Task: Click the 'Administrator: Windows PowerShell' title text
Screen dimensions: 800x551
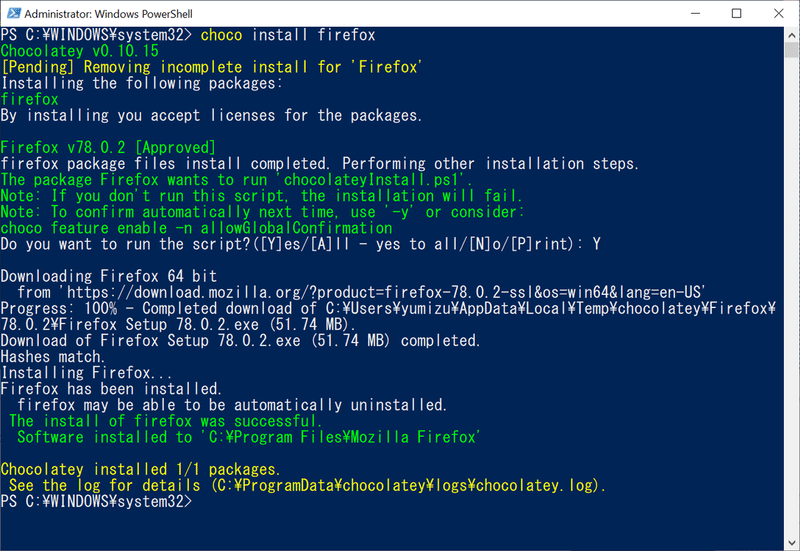Action: [x=109, y=14]
